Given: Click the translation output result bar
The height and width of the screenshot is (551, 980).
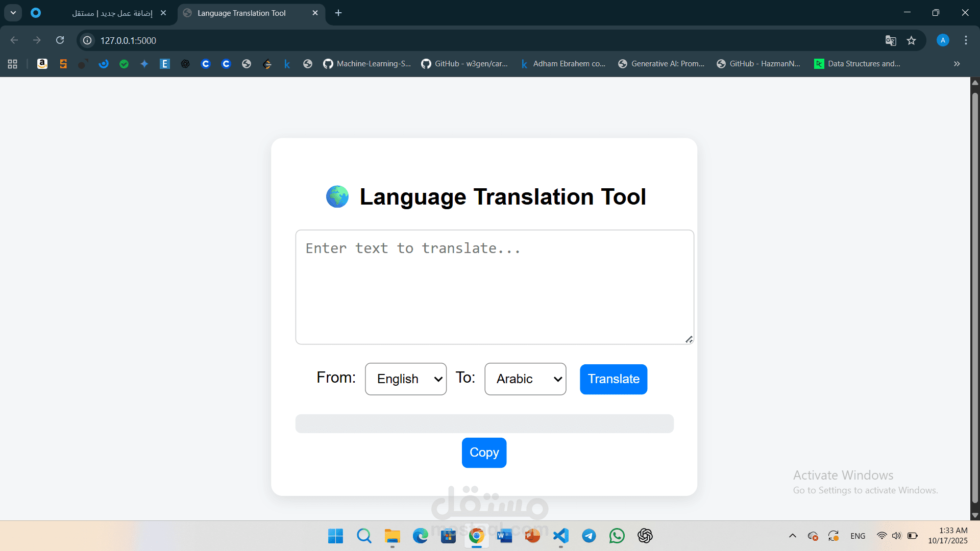Looking at the screenshot, I should (484, 423).
